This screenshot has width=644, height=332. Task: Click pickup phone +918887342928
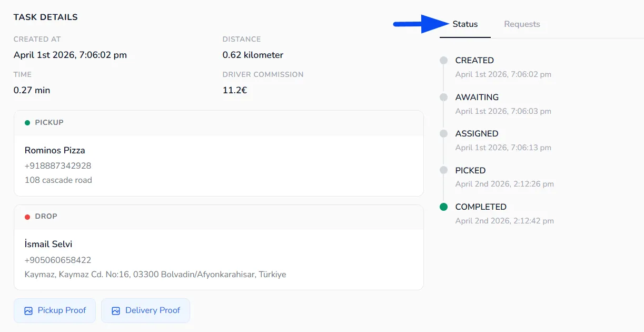click(x=58, y=165)
